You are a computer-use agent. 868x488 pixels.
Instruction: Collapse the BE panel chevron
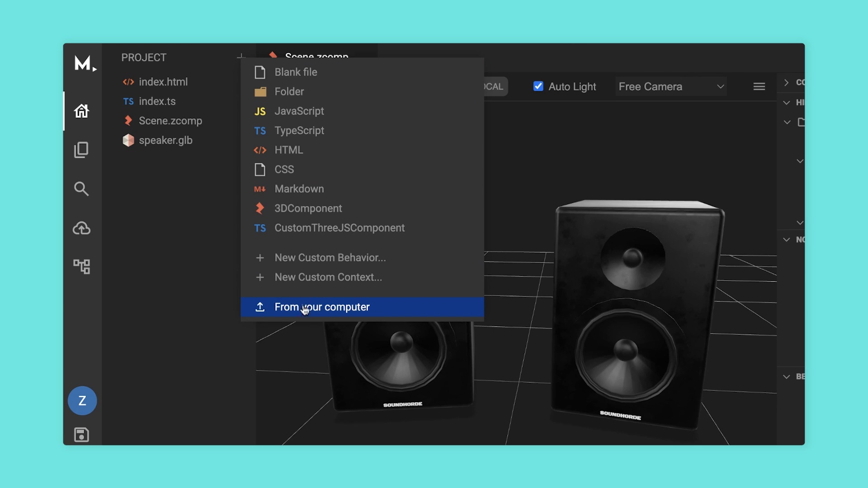tap(787, 376)
